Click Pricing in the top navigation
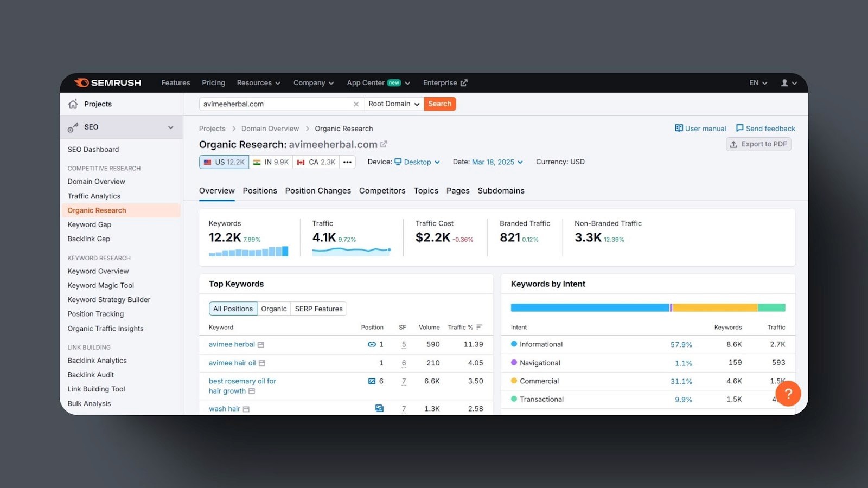Viewport: 868px width, 488px height. 213,83
